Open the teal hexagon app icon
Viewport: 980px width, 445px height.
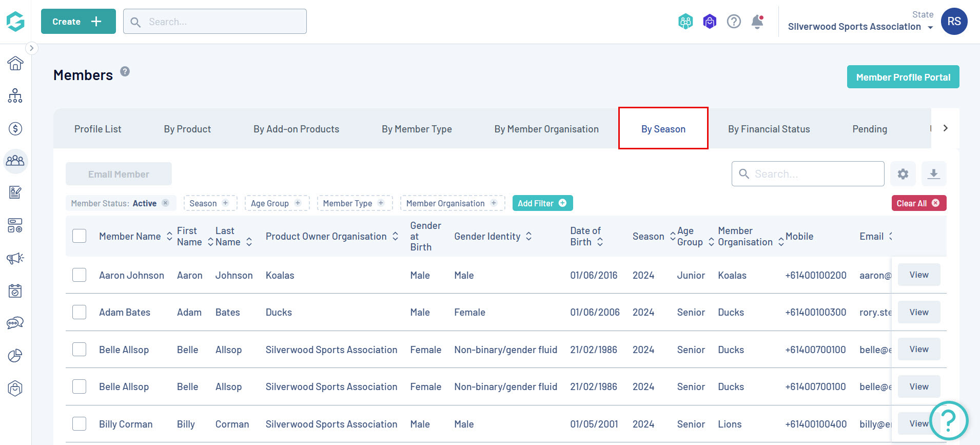coord(685,22)
